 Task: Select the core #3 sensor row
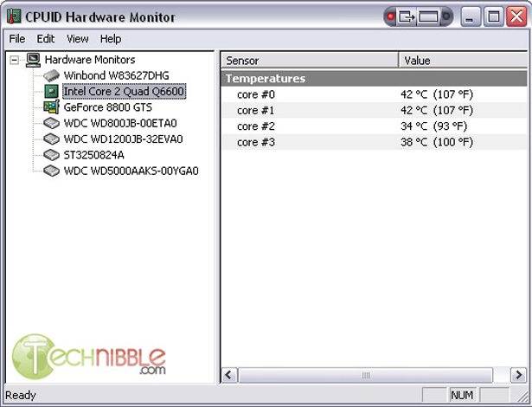[x=375, y=142]
